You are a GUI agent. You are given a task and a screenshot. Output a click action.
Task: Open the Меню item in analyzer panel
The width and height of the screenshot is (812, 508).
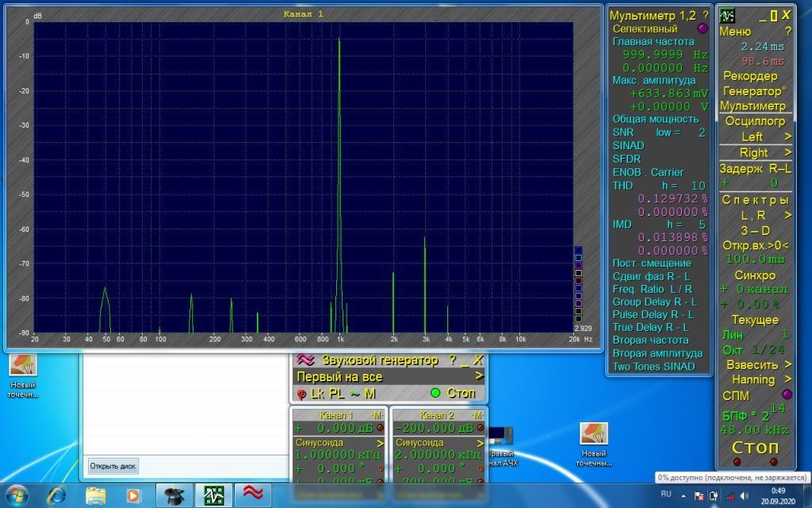coord(735,32)
